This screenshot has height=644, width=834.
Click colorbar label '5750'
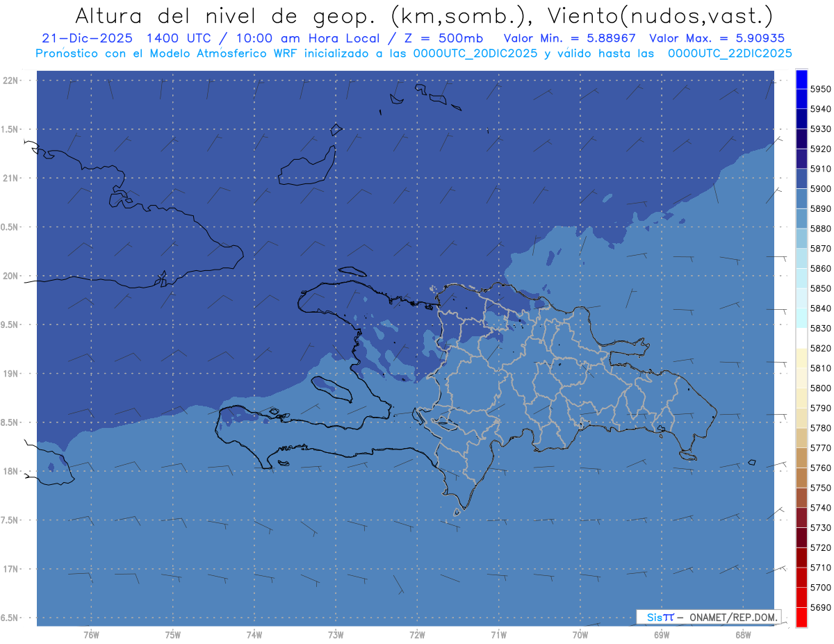pos(821,488)
